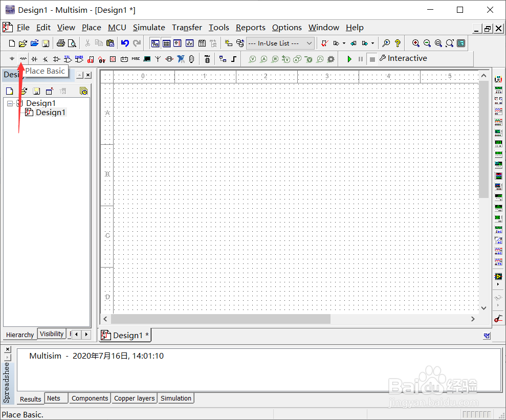The image size is (506, 420).
Task: Open the Simulate menu
Action: point(149,28)
